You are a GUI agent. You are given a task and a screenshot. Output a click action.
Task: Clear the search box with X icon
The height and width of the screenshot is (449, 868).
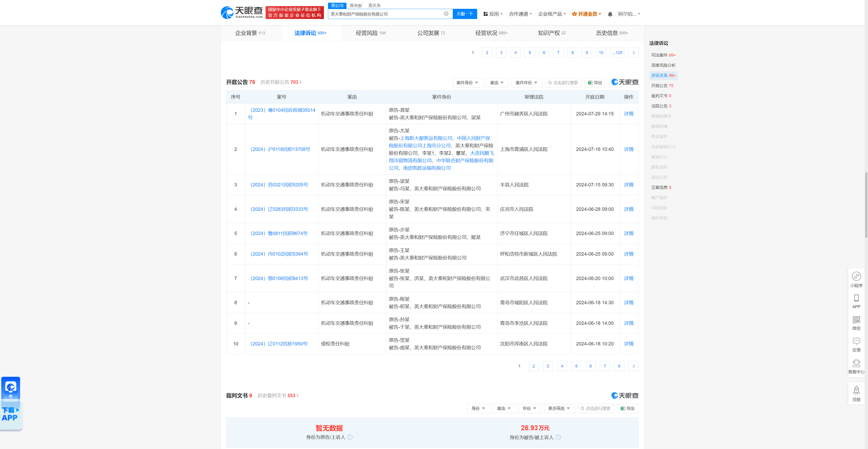click(446, 14)
